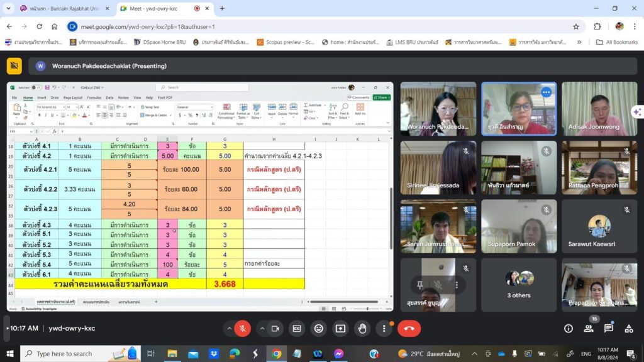Screen dimensions: 644x362
Task: Open meeting details info icon
Action: pos(569,328)
